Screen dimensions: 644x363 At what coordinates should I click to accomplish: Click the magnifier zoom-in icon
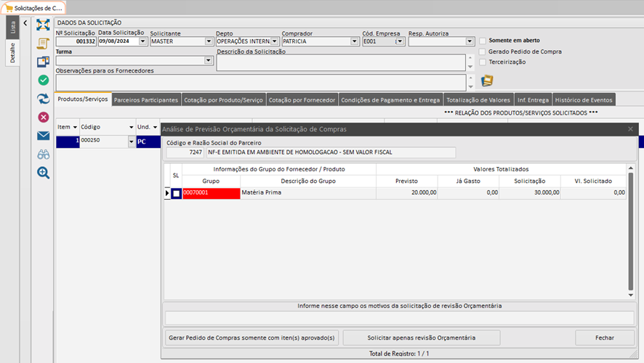(43, 173)
